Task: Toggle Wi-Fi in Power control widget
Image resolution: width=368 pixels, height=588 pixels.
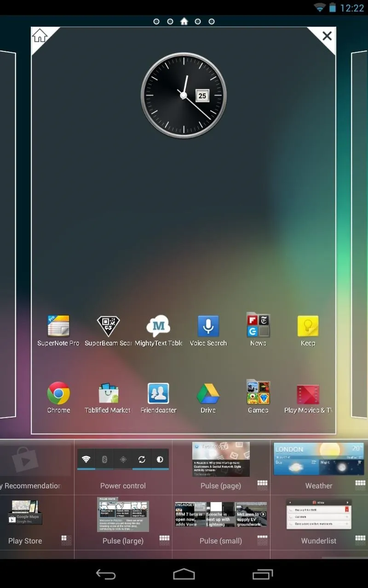Action: point(86,459)
